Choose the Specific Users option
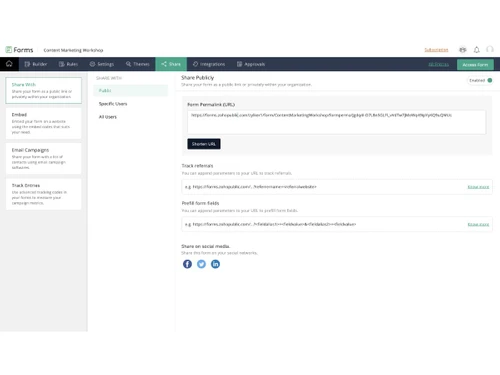The width and height of the screenshot is (500, 375). pyautogui.click(x=113, y=104)
